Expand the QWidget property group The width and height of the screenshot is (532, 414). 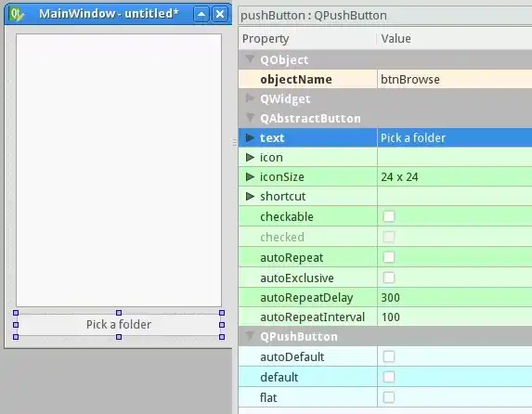[x=250, y=98]
